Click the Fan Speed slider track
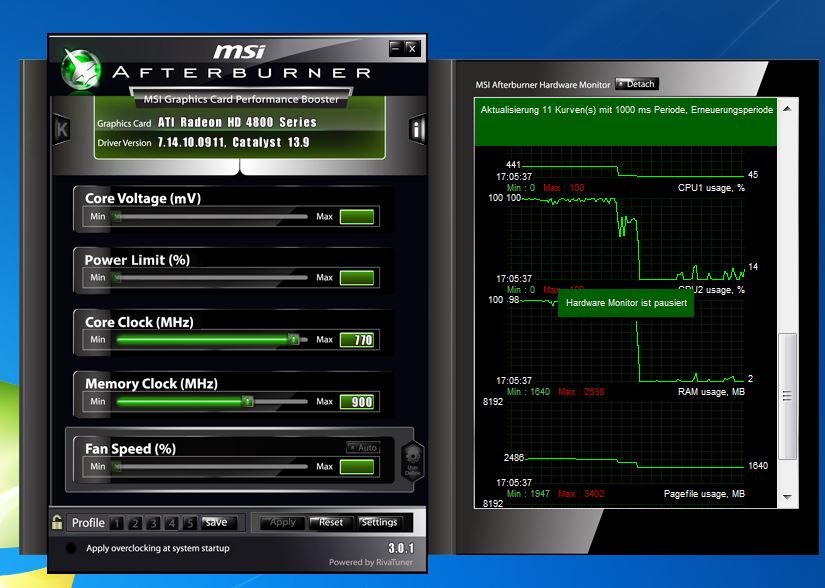The image size is (825, 588). (x=212, y=466)
